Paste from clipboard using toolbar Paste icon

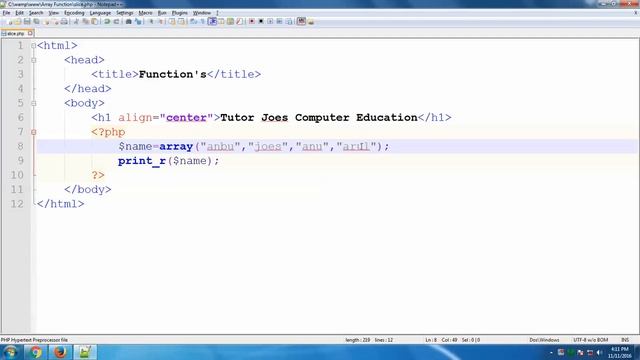point(94,21)
